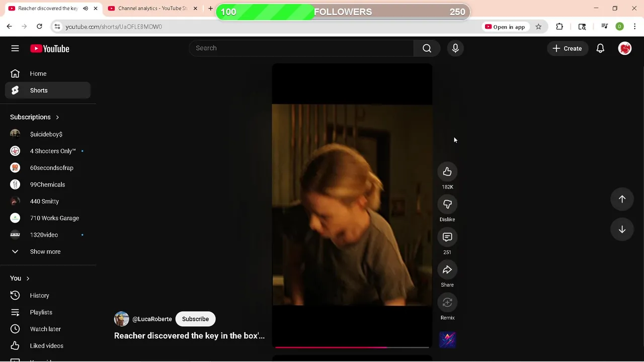Open the @LucaRoberte channel name
Image resolution: width=644 pixels, height=362 pixels.
(152, 319)
